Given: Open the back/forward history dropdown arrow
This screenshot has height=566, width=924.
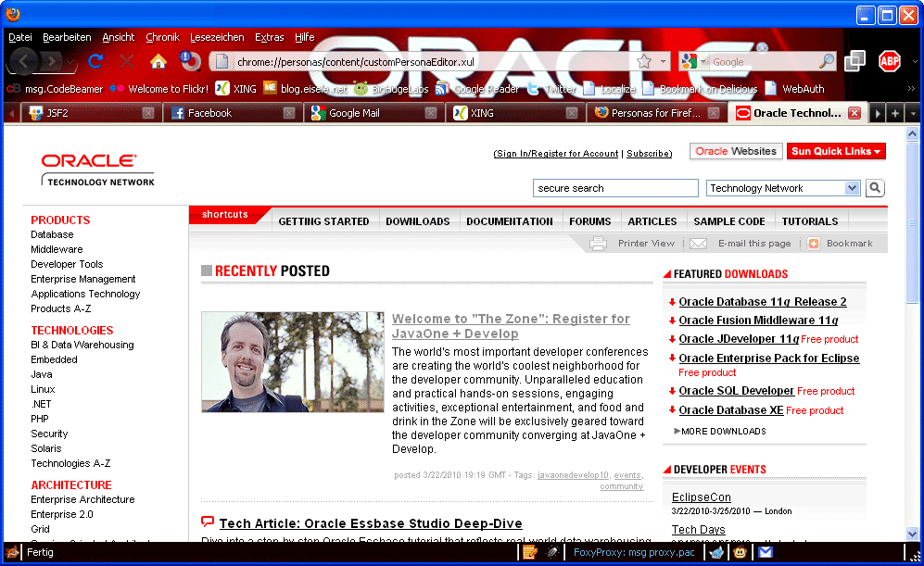Looking at the screenshot, I should point(70,62).
